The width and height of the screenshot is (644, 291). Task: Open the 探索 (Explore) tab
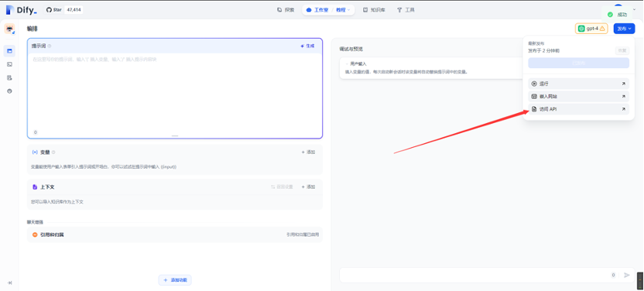[x=286, y=10]
